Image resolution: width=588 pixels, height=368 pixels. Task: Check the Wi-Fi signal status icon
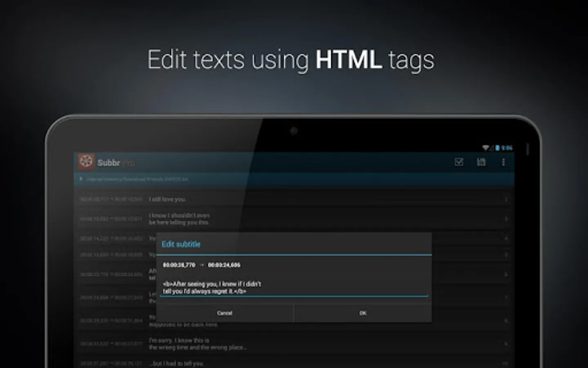point(486,148)
